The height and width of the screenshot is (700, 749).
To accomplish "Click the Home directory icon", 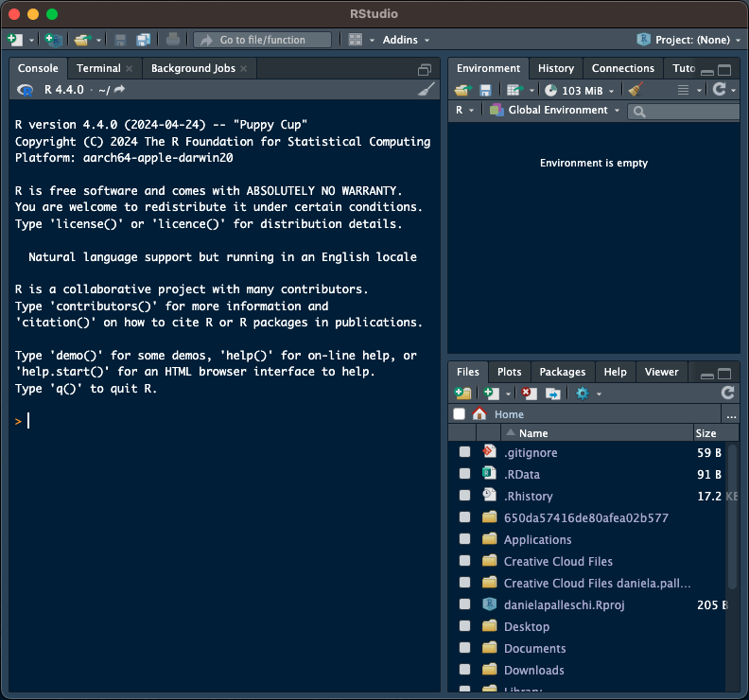I will (479, 414).
